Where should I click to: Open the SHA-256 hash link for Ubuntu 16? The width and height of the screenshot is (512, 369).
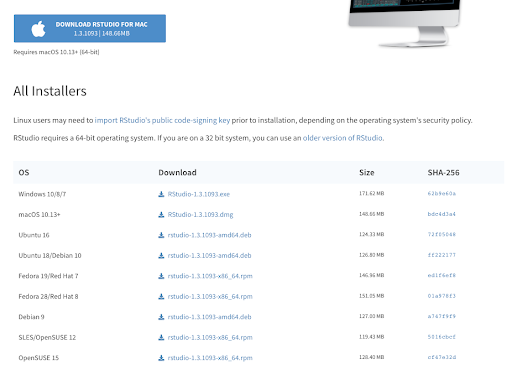442,235
